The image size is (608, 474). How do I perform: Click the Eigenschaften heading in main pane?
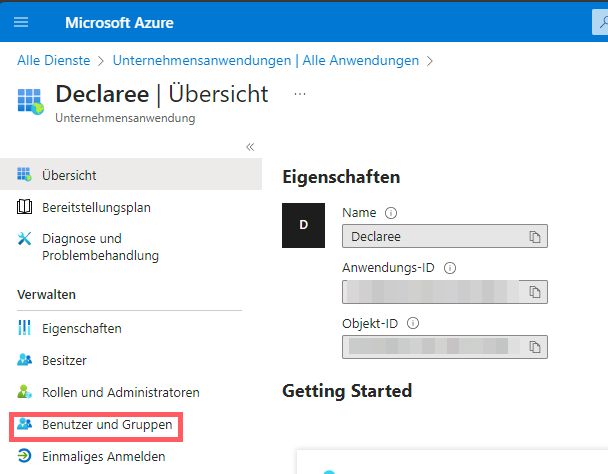[341, 177]
